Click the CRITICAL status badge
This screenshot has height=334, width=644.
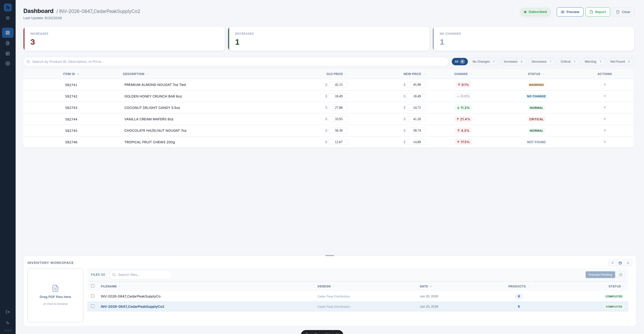536,119
